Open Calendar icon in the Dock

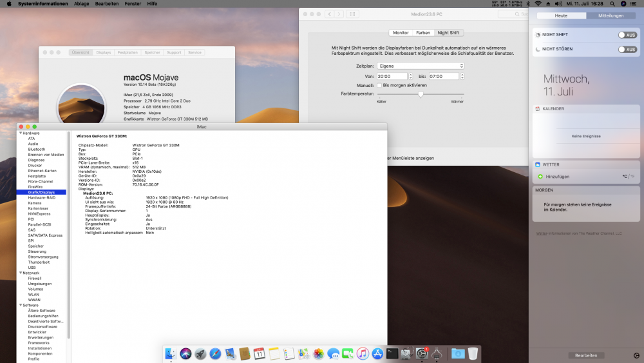tap(260, 353)
